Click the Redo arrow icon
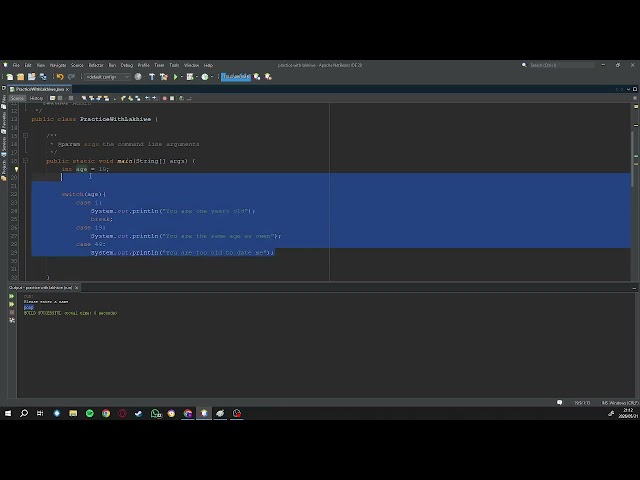 (x=71, y=77)
